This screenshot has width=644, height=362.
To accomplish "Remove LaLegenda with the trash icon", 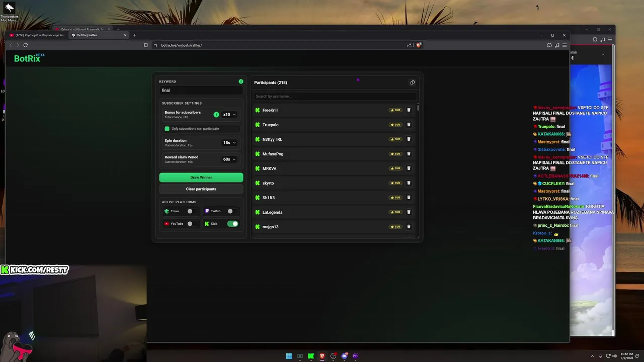I will 409,212.
